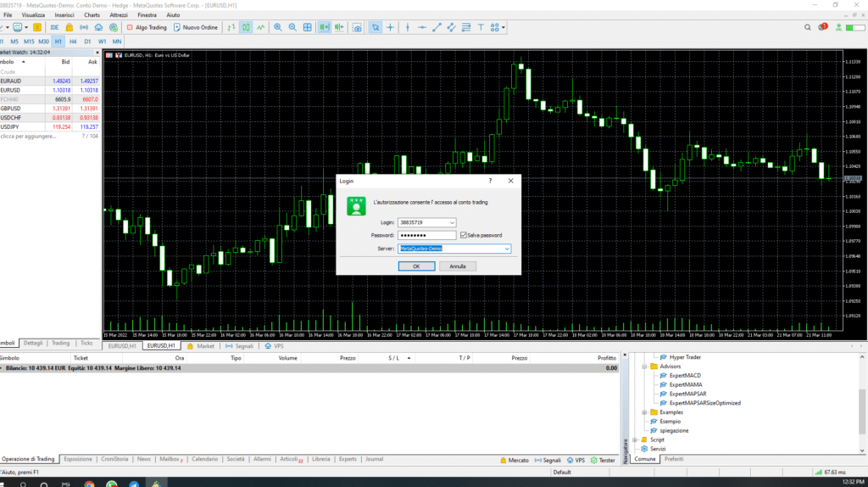Open search with magnifier icon

click(x=808, y=27)
